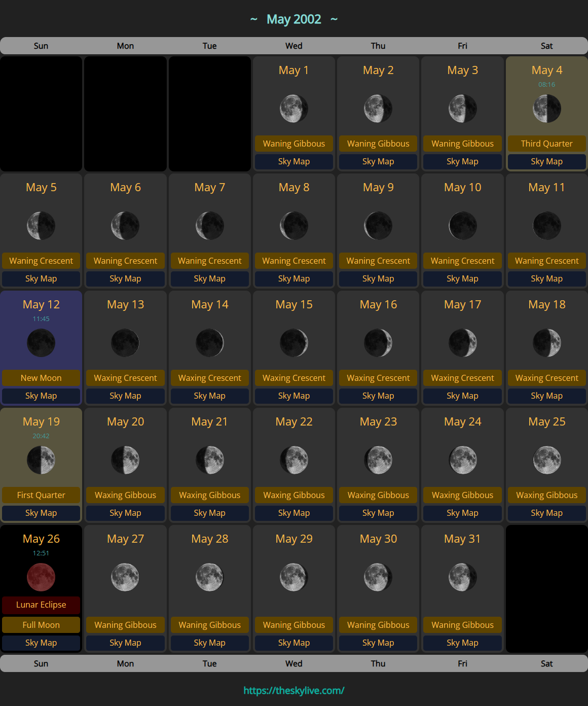Click the May 1 waning gibbous moon icon
588x706 pixels.
tap(293, 109)
